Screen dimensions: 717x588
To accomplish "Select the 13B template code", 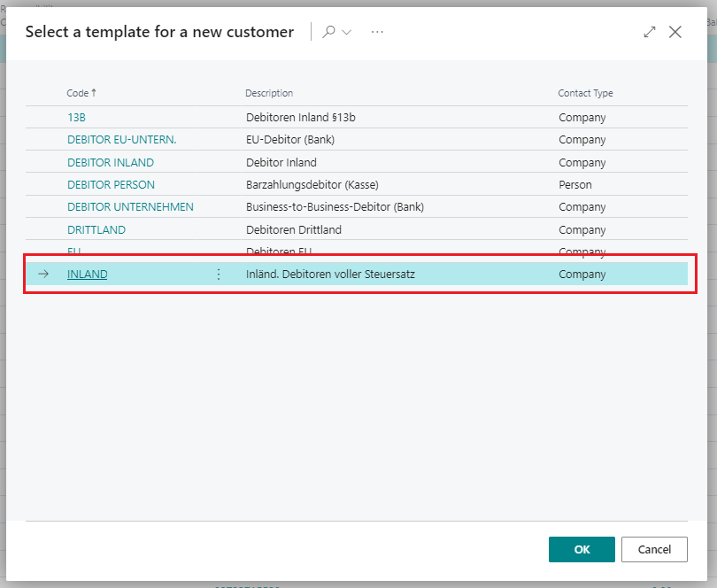I will (x=76, y=118).
